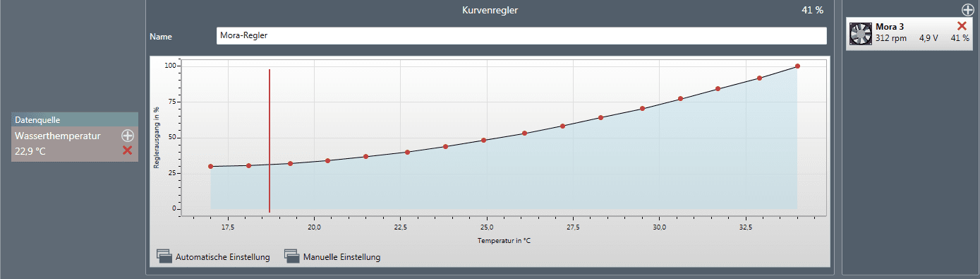
Task: Click the Temperatur in °C axis label
Action: point(504,241)
